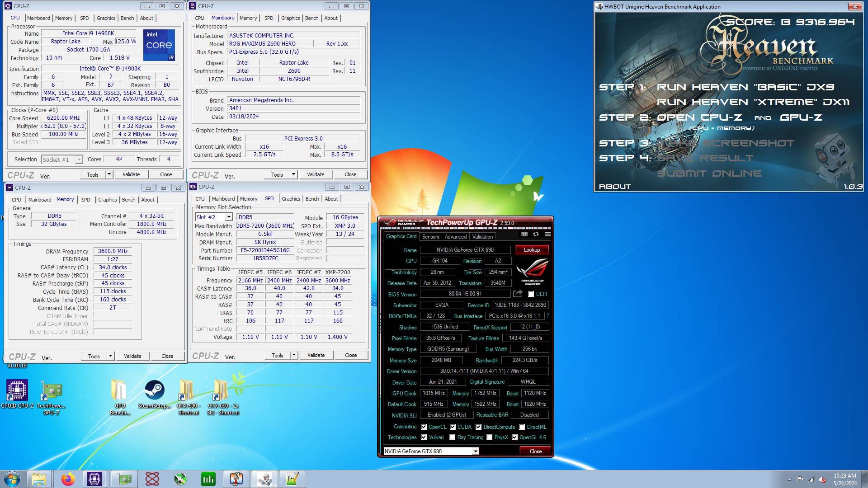This screenshot has width=868, height=488.
Task: Toggle the PhysX checkbox
Action: coord(489,437)
